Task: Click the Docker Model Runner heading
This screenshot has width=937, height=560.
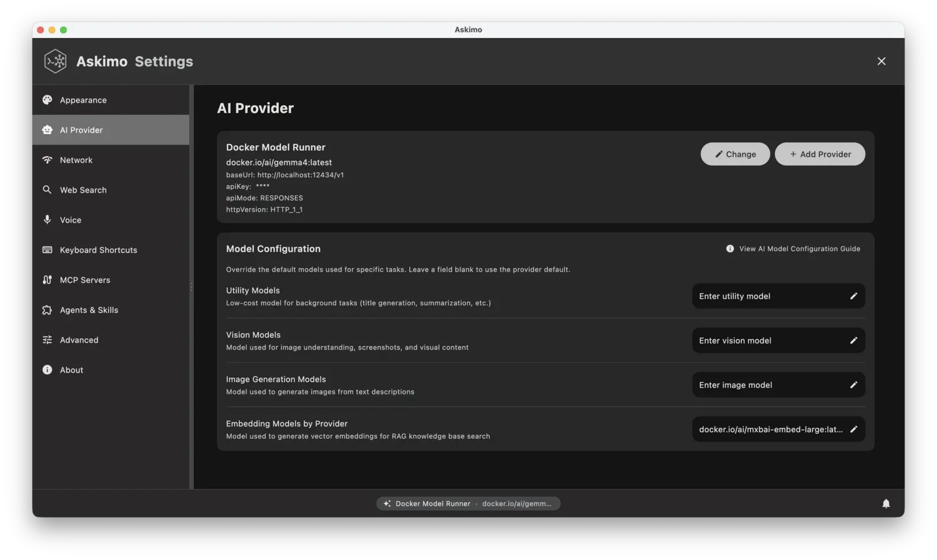Action: click(x=275, y=147)
